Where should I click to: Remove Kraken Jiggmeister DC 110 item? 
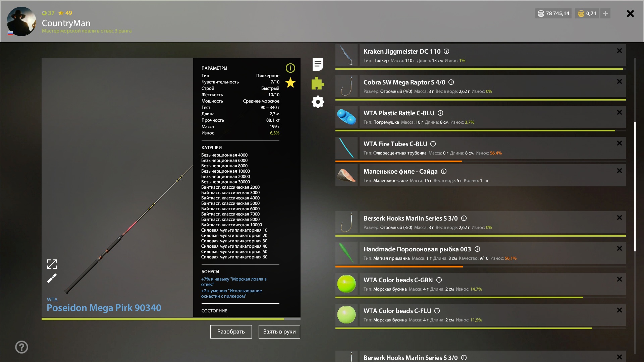coord(620,51)
